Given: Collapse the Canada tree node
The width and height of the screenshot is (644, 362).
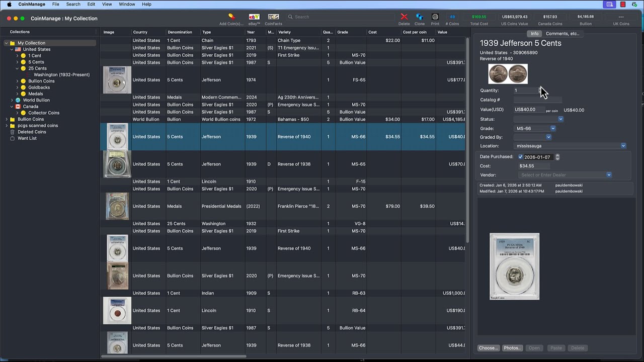Looking at the screenshot, I should pyautogui.click(x=12, y=107).
